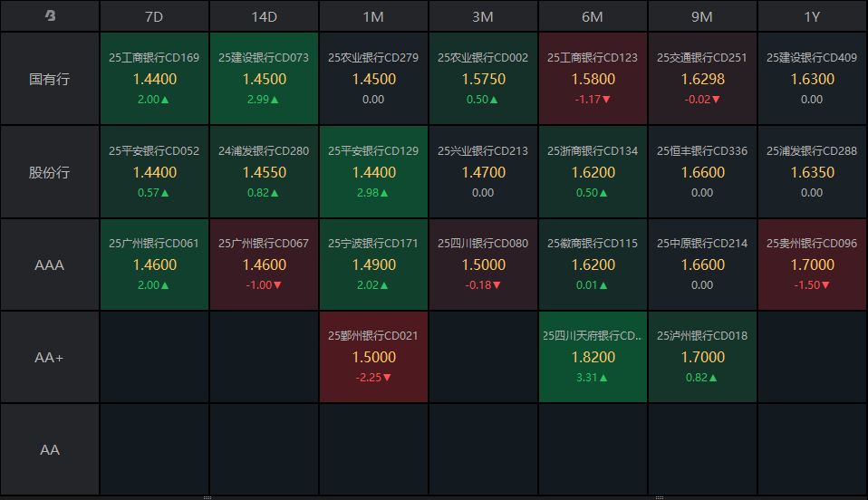The width and height of the screenshot is (868, 500).
Task: Select the 7D tenor column header
Action: [154, 16]
